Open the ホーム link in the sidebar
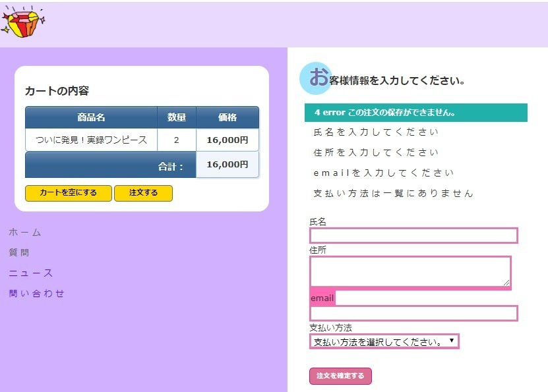 pyautogui.click(x=23, y=232)
